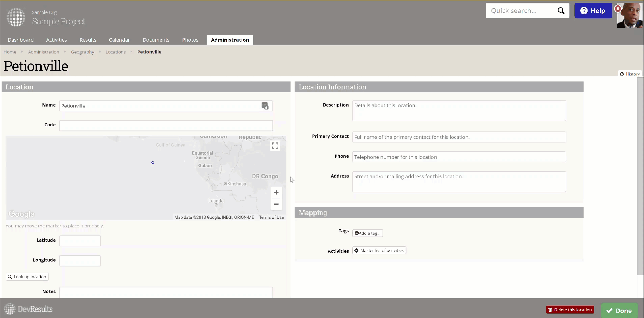This screenshot has width=644, height=318.
Task: Switch to the Results tab
Action: point(88,40)
